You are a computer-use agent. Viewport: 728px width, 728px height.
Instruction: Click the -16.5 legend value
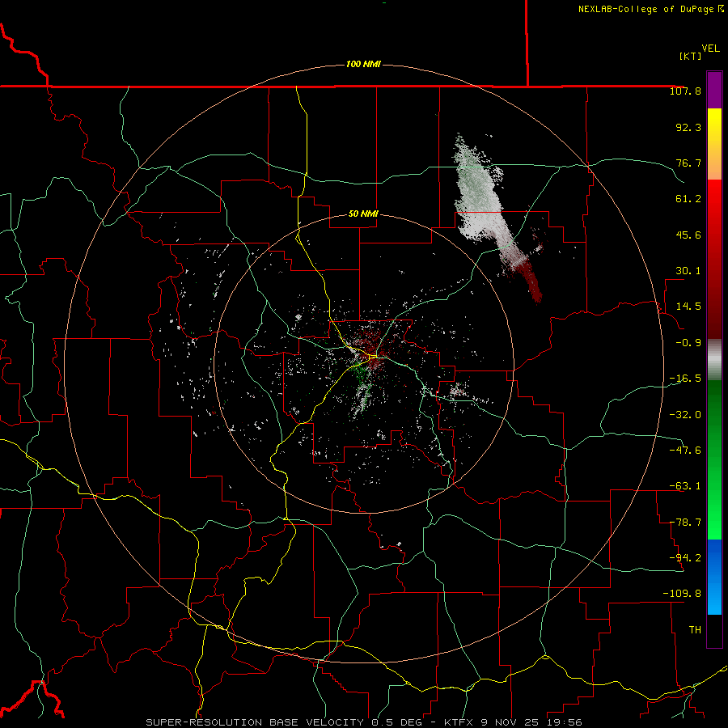(x=685, y=379)
